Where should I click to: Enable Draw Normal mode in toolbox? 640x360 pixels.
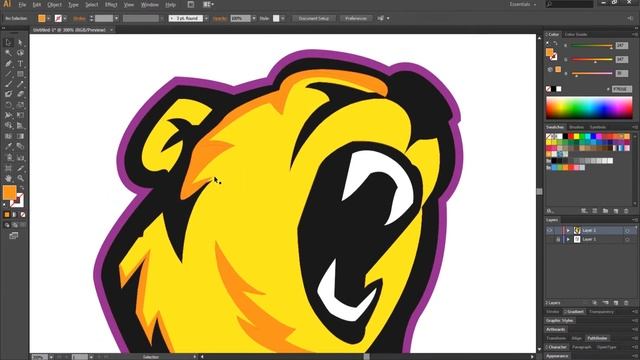point(7,225)
